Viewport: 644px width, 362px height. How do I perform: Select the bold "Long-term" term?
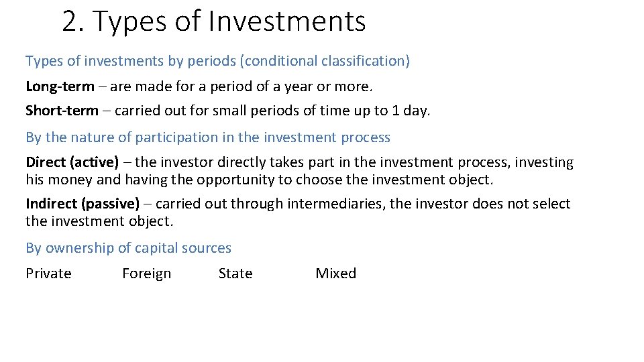[60, 86]
